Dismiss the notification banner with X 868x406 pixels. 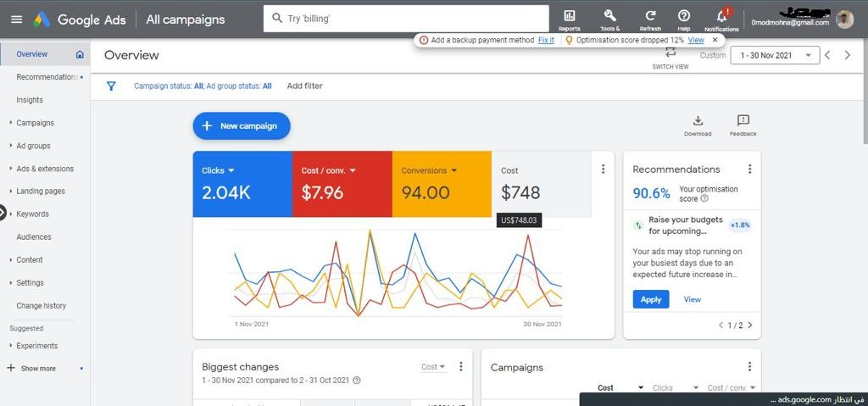(715, 40)
